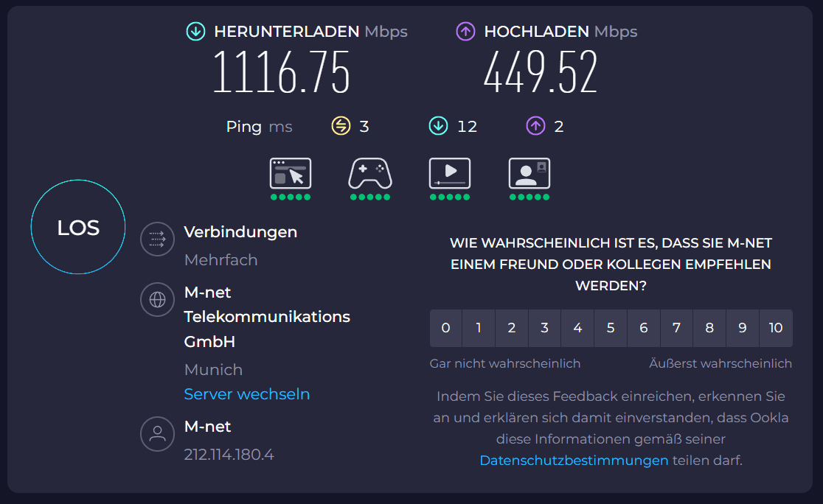Click the upload ping latency icon
This screenshot has width=823, height=504.
click(535, 127)
